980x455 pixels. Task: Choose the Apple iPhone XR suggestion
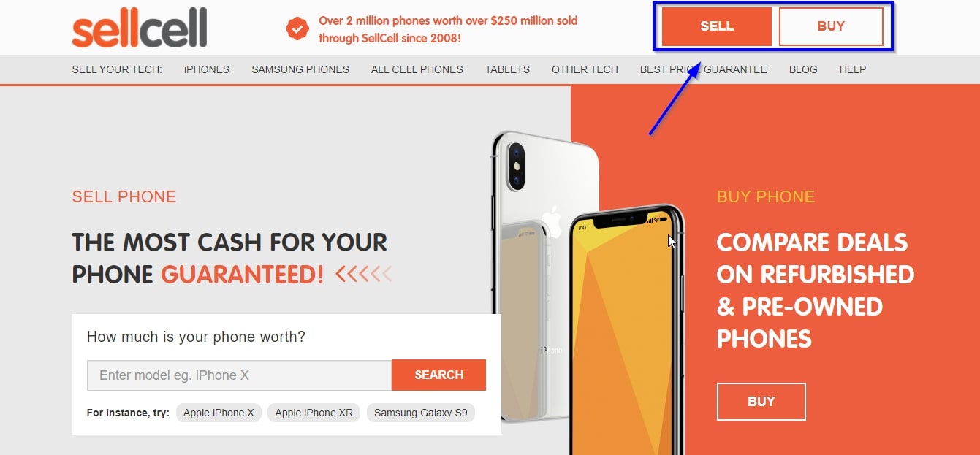pos(314,413)
